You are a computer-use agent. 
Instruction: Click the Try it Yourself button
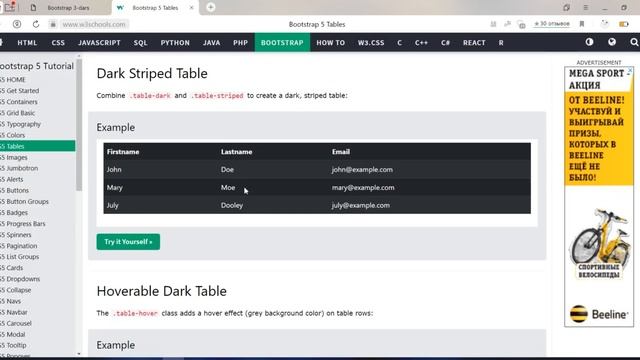pyautogui.click(x=128, y=242)
